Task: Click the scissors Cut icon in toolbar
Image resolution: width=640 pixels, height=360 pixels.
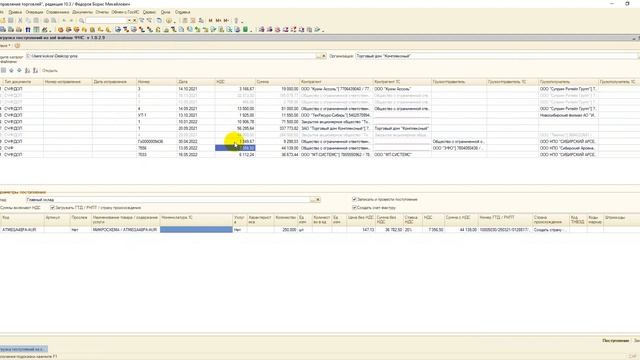Action: (20, 20)
